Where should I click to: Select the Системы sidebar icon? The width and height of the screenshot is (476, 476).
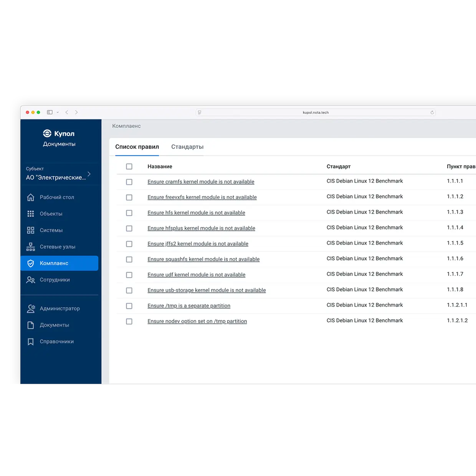(x=31, y=230)
